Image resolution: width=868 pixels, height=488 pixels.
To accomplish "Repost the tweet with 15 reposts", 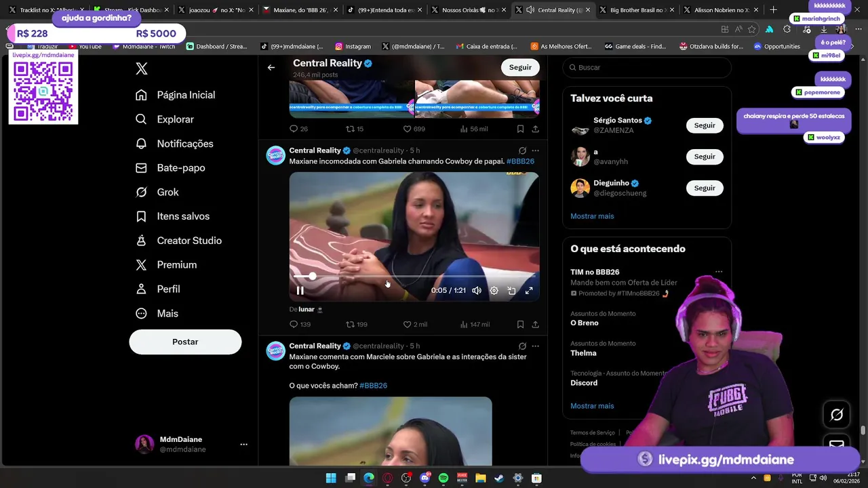I will pyautogui.click(x=355, y=129).
